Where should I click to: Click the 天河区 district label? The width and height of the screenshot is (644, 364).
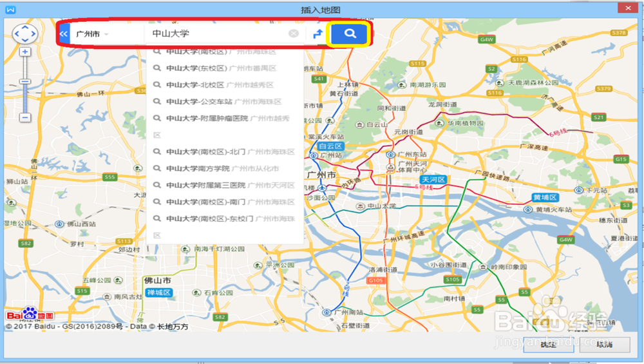point(433,180)
